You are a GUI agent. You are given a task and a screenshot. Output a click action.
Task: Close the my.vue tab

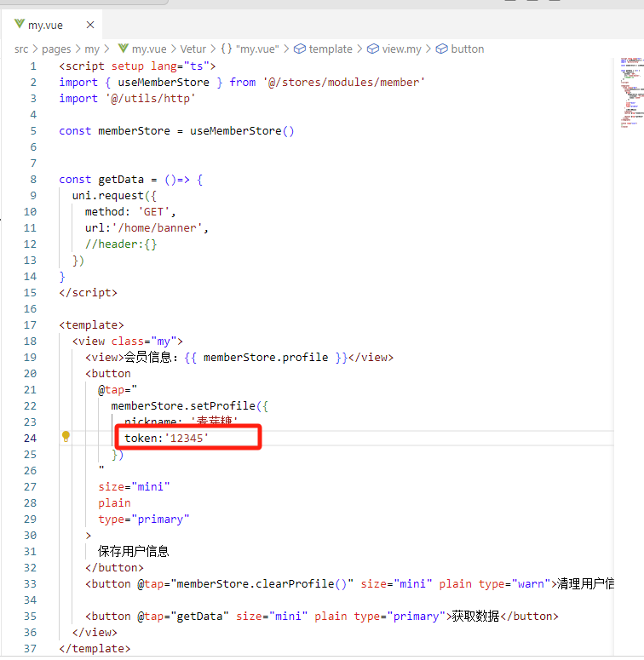(x=90, y=25)
